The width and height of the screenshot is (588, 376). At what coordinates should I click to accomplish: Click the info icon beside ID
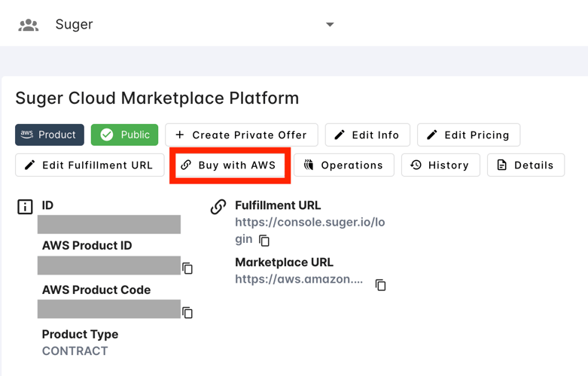(25, 207)
